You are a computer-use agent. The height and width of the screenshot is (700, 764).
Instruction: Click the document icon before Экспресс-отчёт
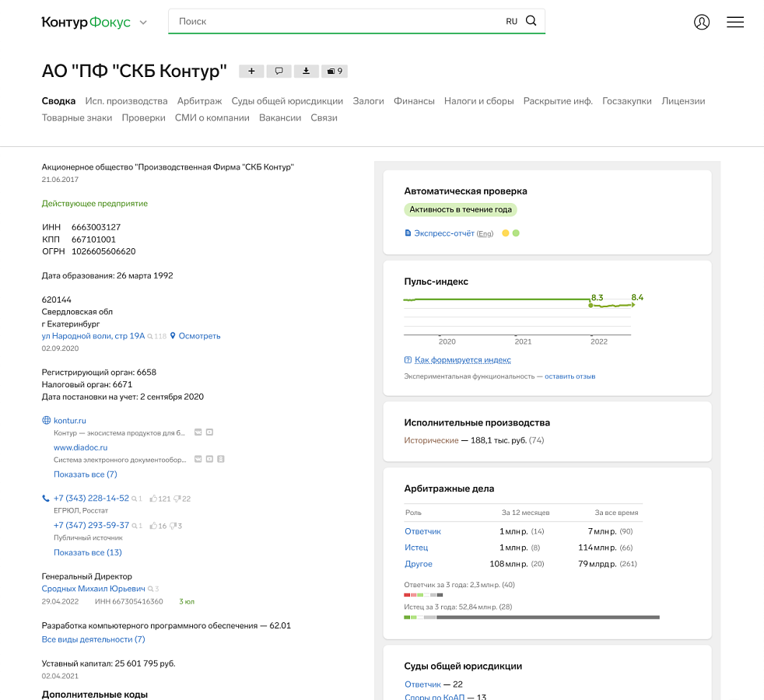pos(408,233)
